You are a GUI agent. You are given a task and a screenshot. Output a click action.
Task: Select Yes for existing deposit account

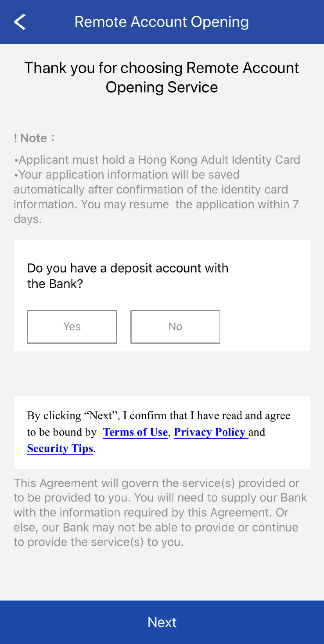(72, 327)
